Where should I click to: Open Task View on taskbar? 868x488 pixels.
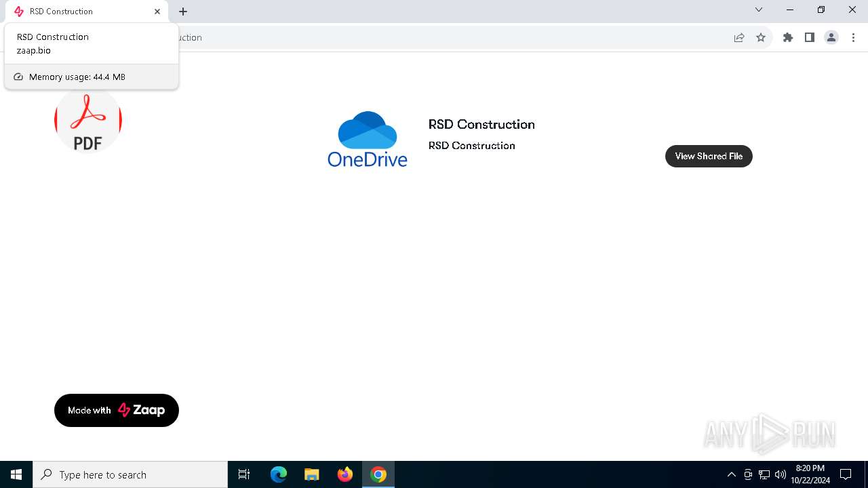244,474
